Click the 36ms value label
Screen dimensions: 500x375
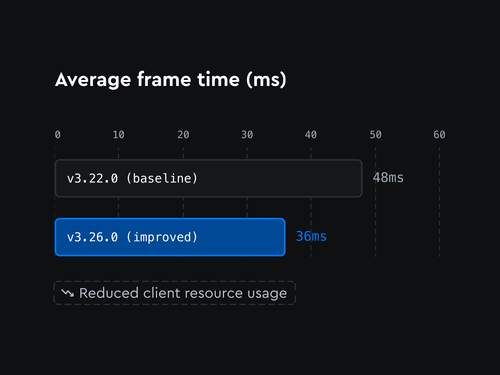(311, 236)
